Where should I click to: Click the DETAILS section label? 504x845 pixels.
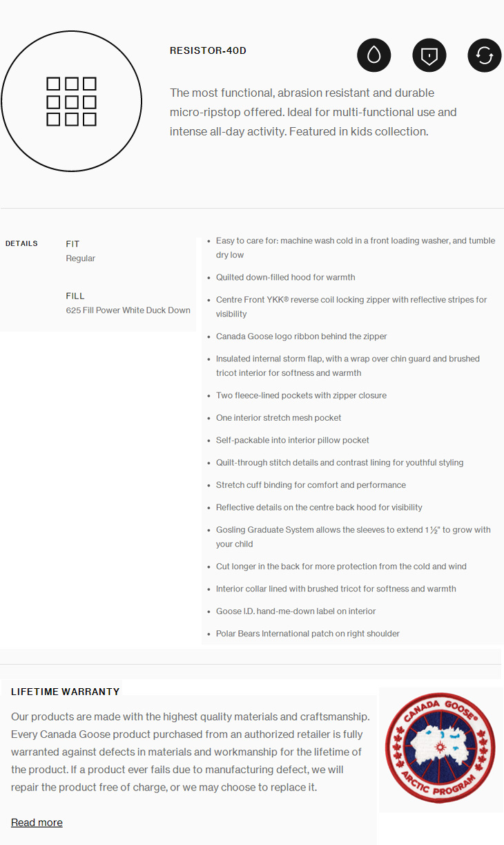click(x=21, y=243)
